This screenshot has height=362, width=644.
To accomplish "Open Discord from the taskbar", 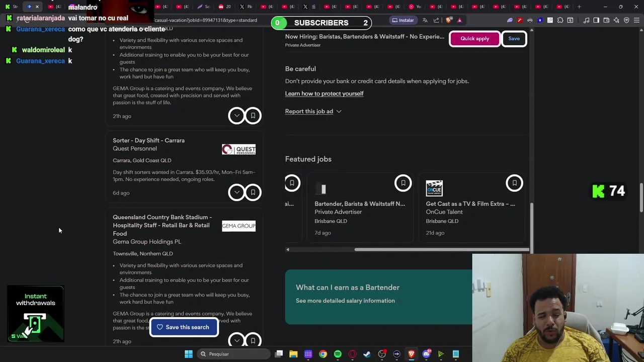I will click(x=426, y=354).
